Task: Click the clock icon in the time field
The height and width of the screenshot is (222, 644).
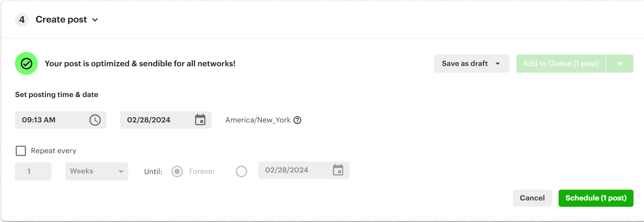Action: point(95,120)
